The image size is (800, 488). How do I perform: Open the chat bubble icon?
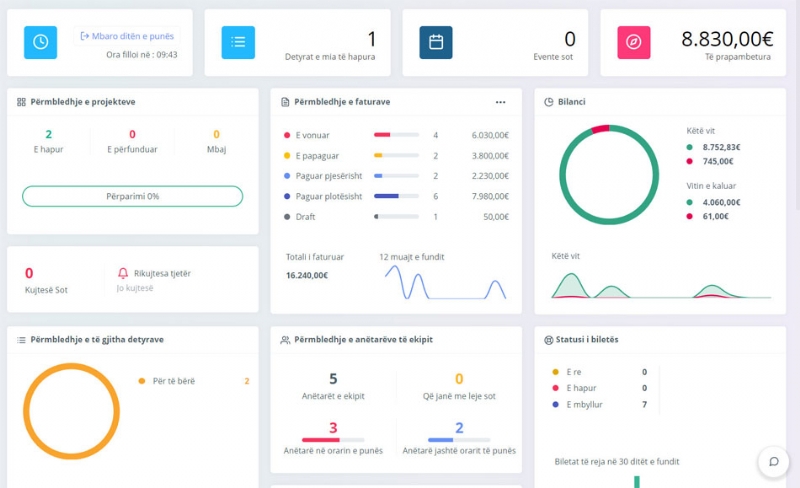click(773, 461)
